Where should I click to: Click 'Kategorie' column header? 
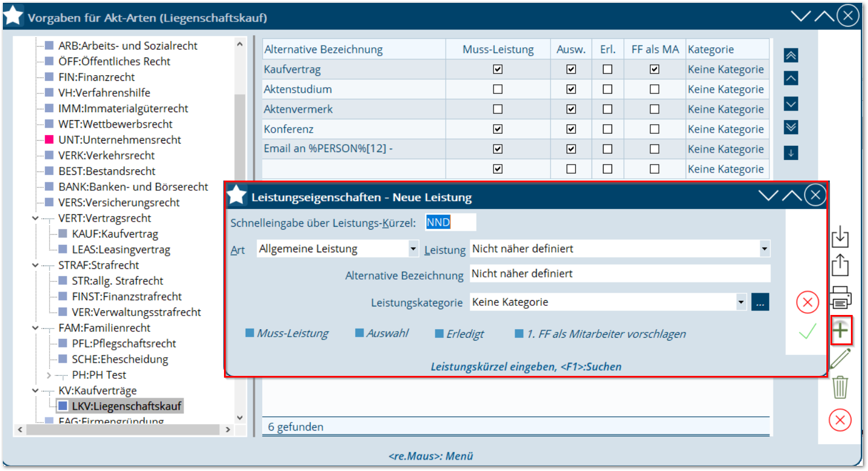point(727,50)
